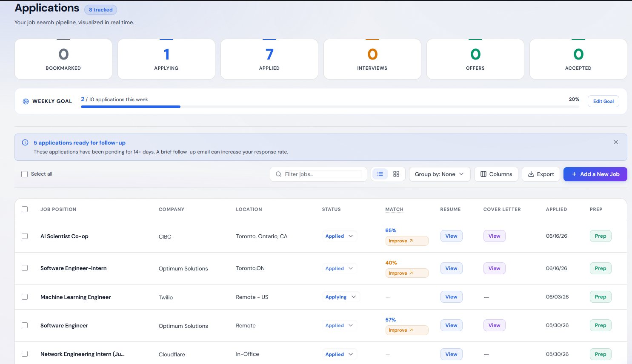632x364 pixels.
Task: Check the Machine Learning Engineer row checkbox
Action: coord(25,297)
